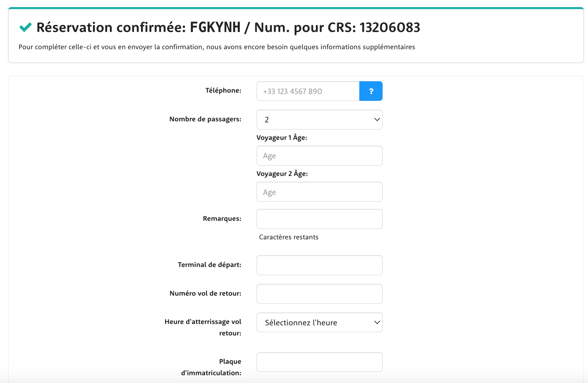Viewport: 588px width, 383px height.
Task: Click into the Remarques text field
Action: click(319, 219)
